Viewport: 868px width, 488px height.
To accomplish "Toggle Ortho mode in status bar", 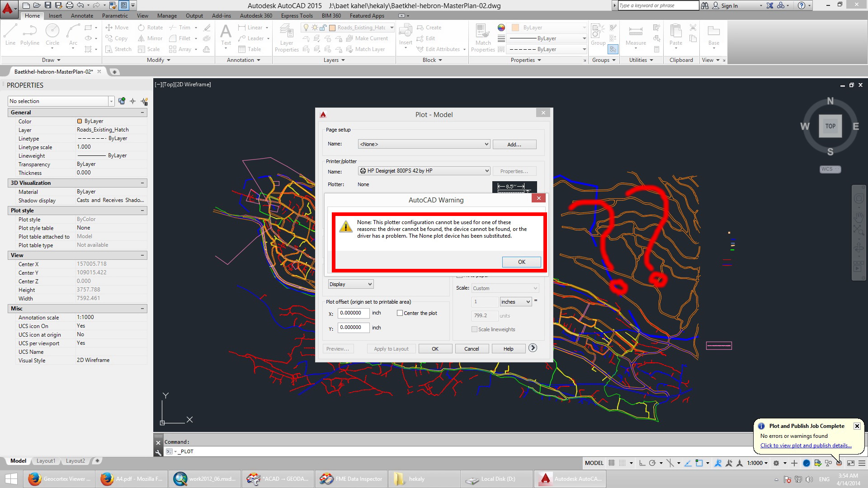I will 642,463.
